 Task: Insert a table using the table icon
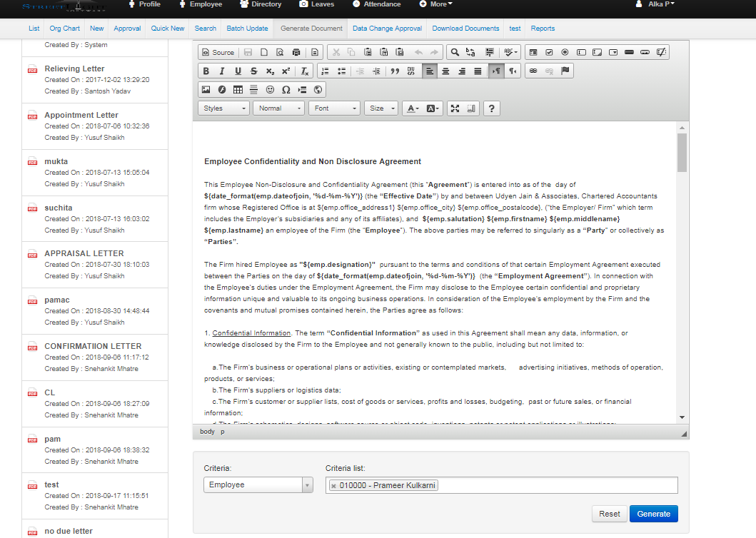[x=238, y=90]
